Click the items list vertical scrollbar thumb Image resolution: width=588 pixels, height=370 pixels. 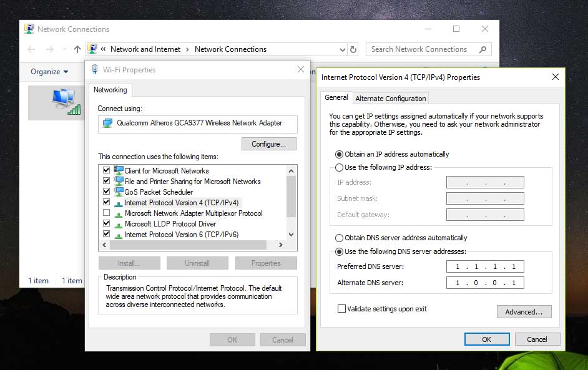pyautogui.click(x=292, y=196)
